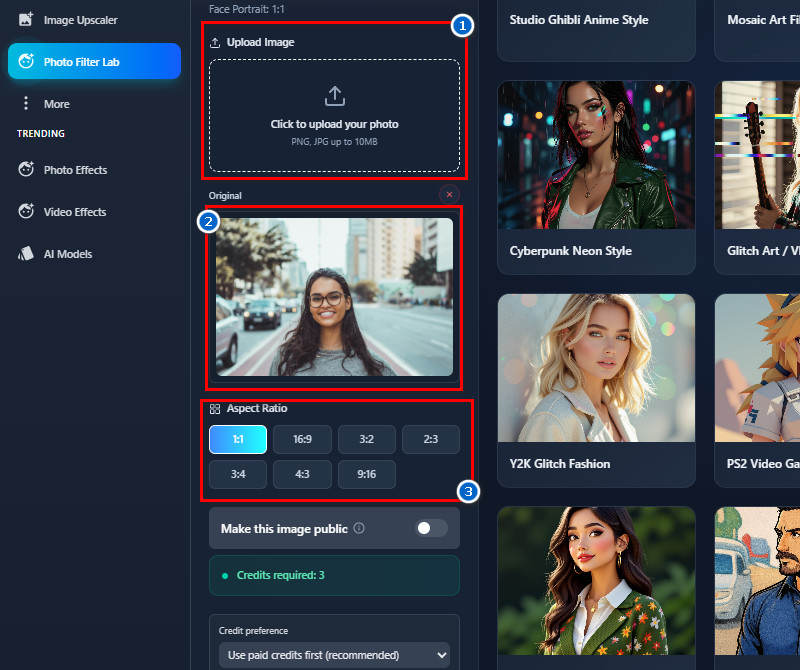Screen dimensions: 800x670
Task: Choose the Y2K Glitch Fashion filter
Action: [596, 390]
